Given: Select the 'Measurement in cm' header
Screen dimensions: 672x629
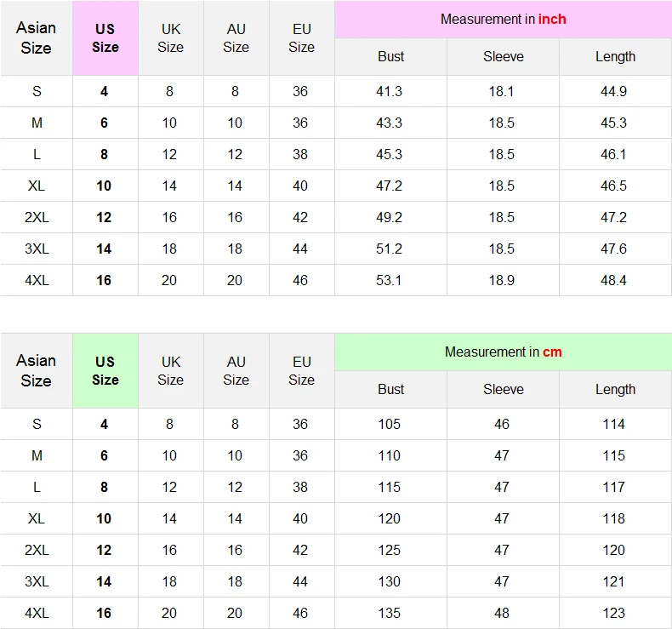Looking at the screenshot, I should [x=503, y=352].
